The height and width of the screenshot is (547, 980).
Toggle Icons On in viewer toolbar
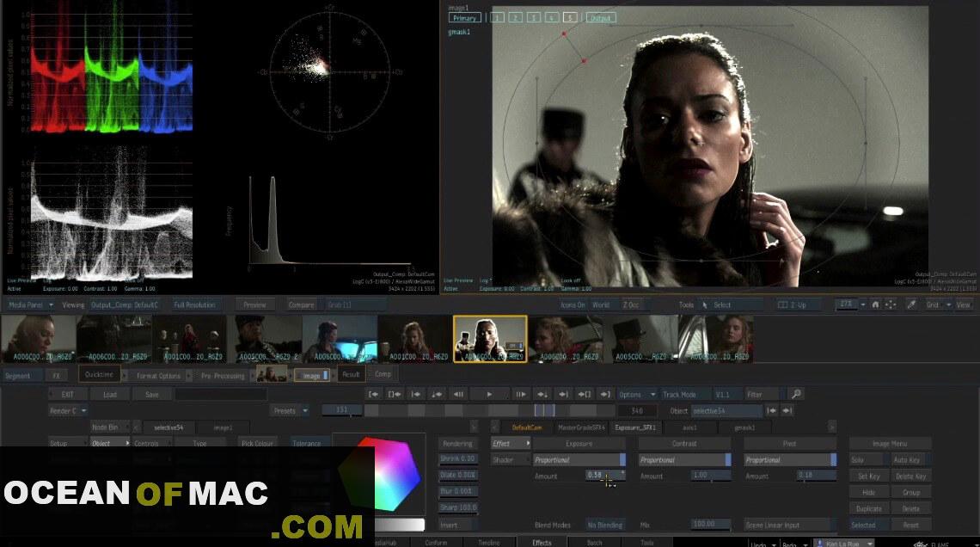573,305
